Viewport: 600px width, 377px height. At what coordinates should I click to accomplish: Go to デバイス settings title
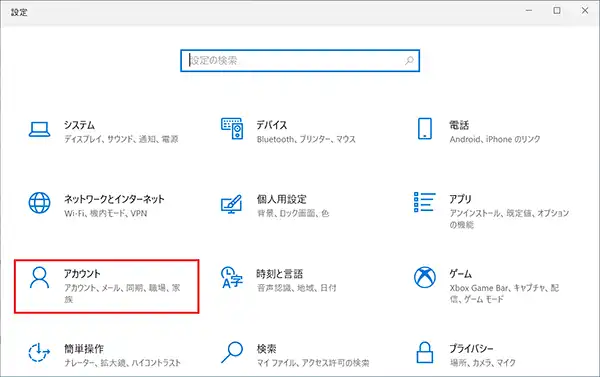272,125
